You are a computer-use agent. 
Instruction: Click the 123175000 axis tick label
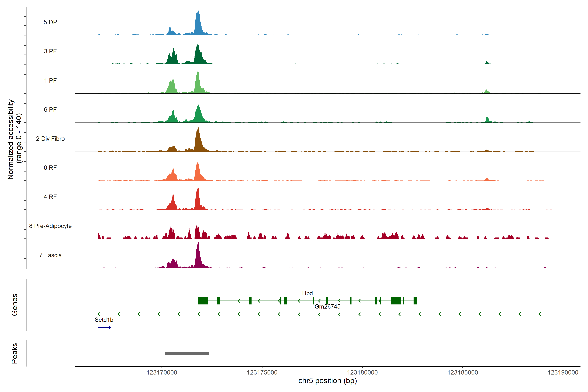pyautogui.click(x=262, y=372)
